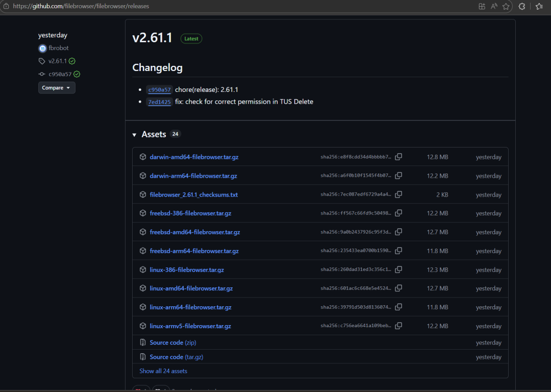This screenshot has height=392, width=551.
Task: Open Read Aloud in address bar
Action: pyautogui.click(x=494, y=6)
